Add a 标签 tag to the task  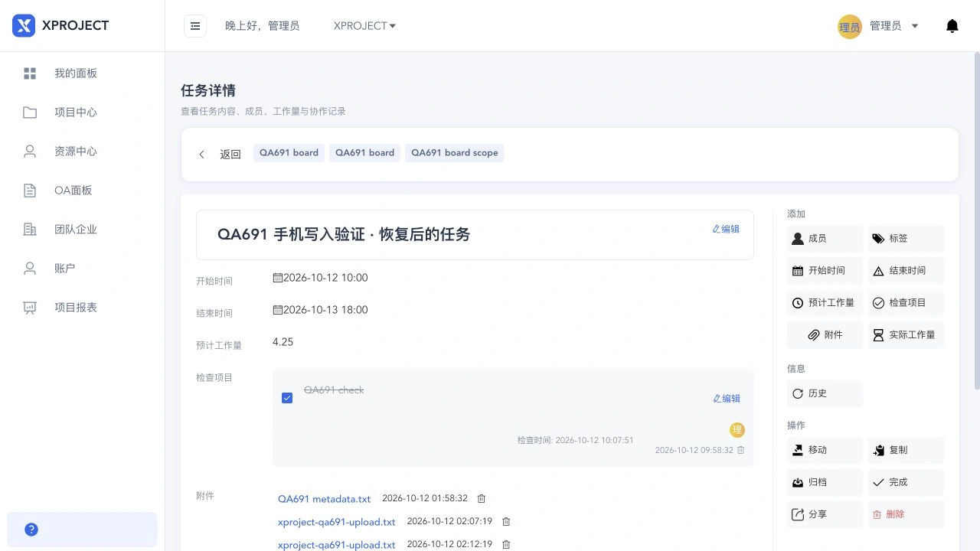(906, 239)
